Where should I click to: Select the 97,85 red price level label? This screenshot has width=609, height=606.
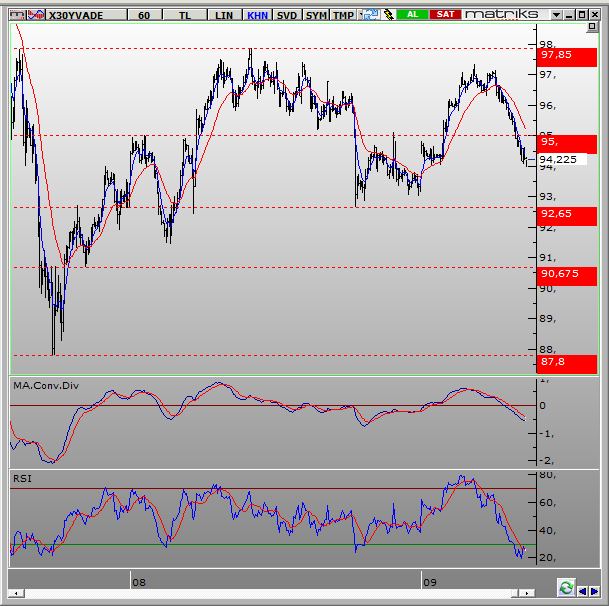tap(567, 57)
